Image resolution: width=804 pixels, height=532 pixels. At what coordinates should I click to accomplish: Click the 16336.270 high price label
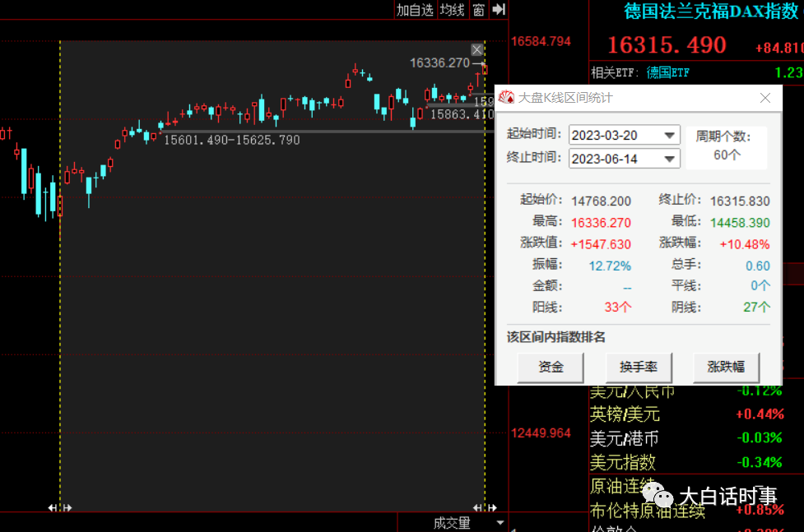tap(439, 63)
